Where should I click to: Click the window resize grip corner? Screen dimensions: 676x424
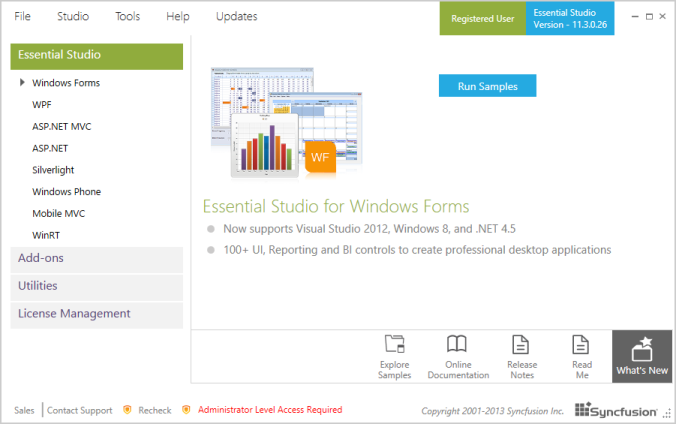(x=667, y=413)
